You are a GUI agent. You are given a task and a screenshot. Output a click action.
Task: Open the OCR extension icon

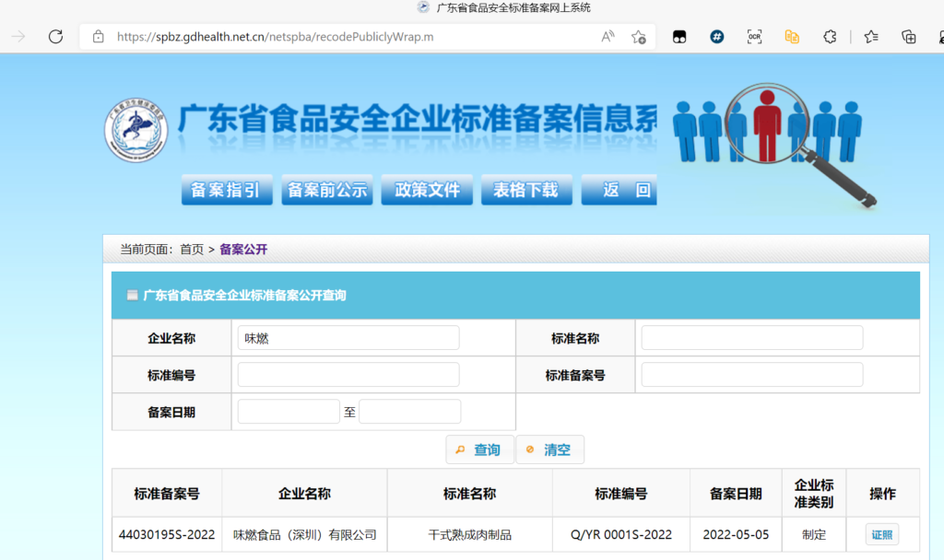[754, 37]
